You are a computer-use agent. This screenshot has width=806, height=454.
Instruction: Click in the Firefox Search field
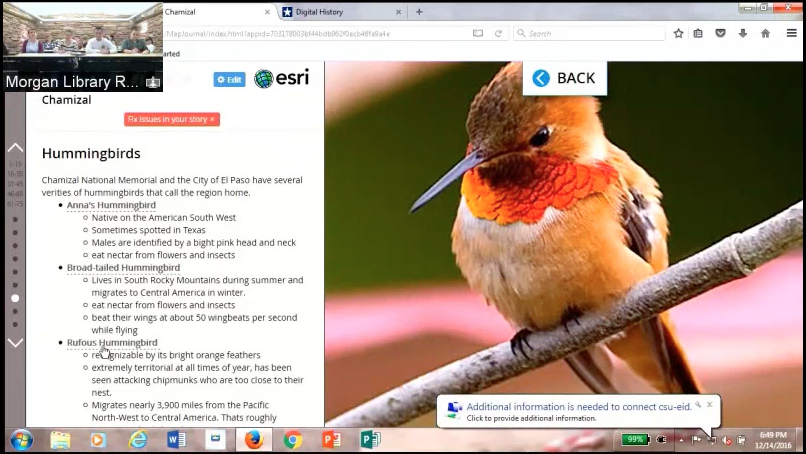coord(592,33)
